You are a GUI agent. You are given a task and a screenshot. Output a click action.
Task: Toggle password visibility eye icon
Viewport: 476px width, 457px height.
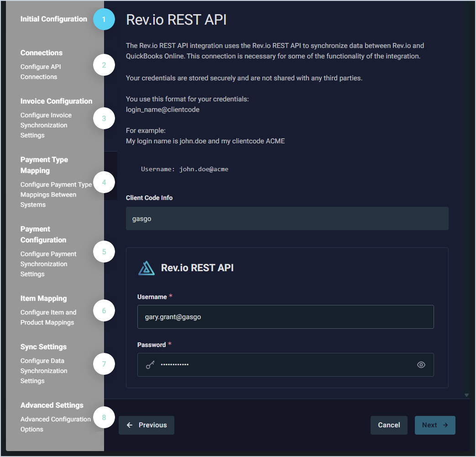click(x=421, y=365)
